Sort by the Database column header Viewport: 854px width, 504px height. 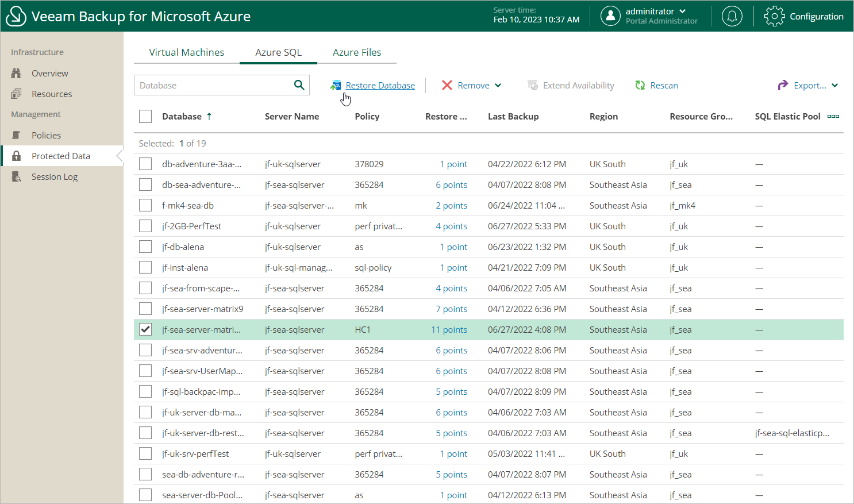point(182,117)
